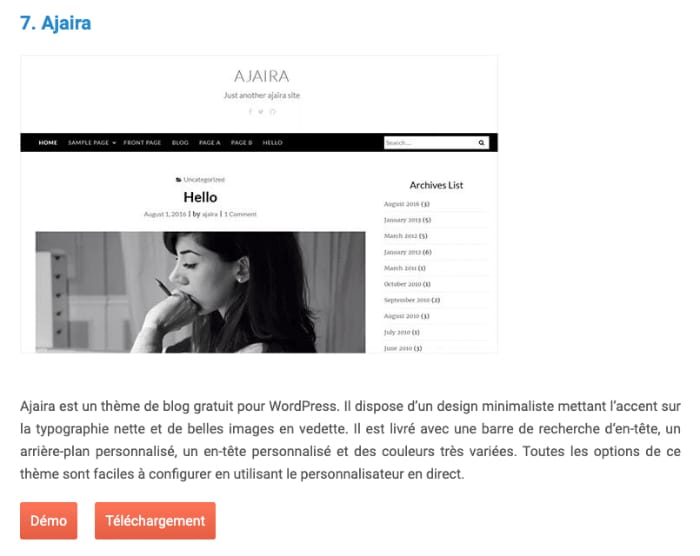Screen dimensions: 700x556
Task: Click the woman with pen featured image
Action: [x=200, y=292]
